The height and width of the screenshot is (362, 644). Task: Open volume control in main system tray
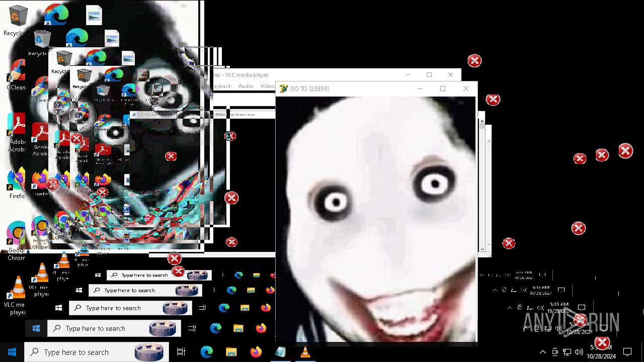click(x=579, y=352)
